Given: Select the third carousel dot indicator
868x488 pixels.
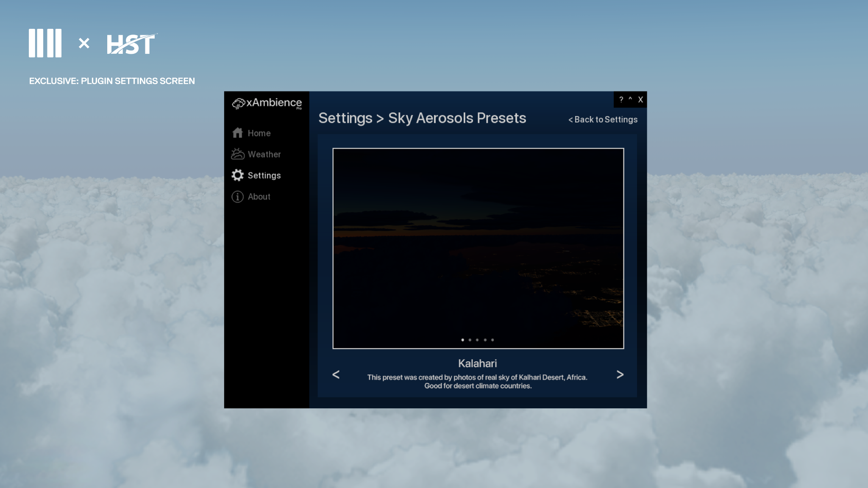Looking at the screenshot, I should (x=477, y=340).
